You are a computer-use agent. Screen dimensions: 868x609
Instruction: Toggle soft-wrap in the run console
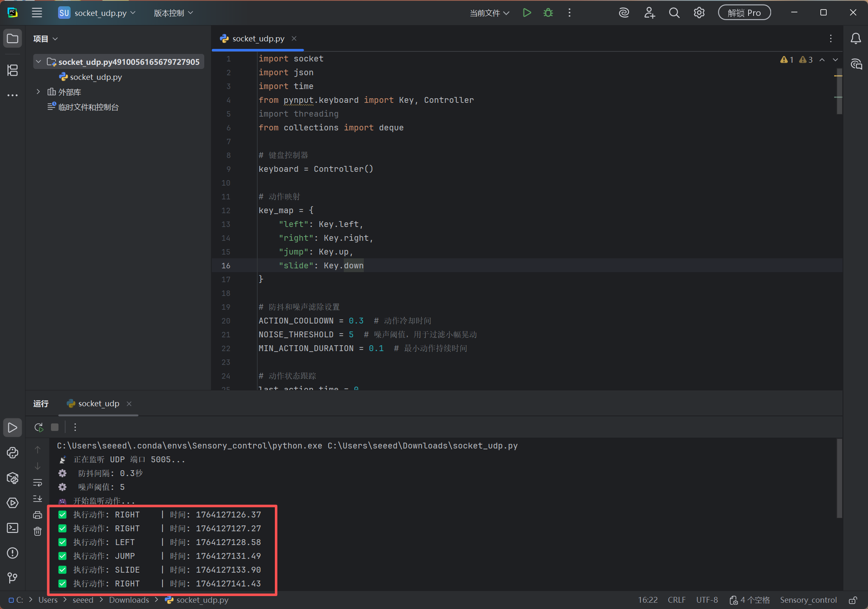38,483
